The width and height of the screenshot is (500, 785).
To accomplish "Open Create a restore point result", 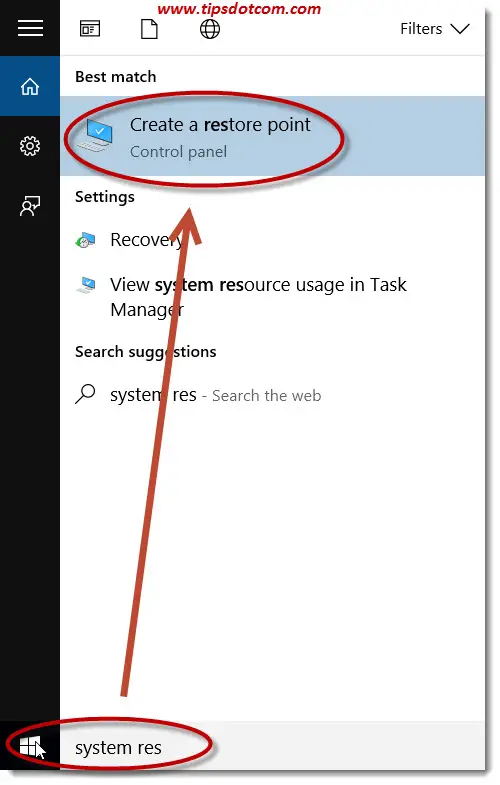I will point(272,136).
